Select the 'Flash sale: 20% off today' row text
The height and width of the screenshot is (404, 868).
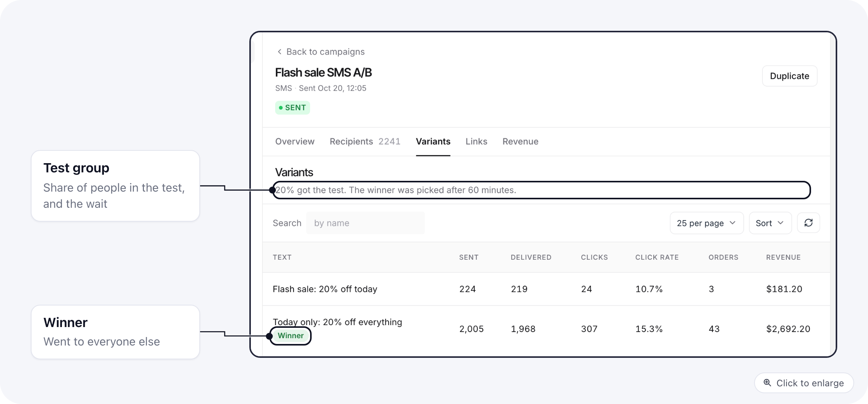[x=325, y=289]
